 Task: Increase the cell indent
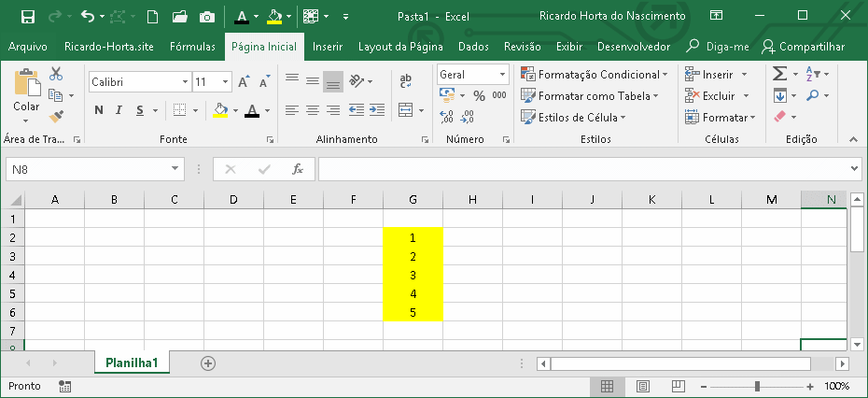[377, 110]
